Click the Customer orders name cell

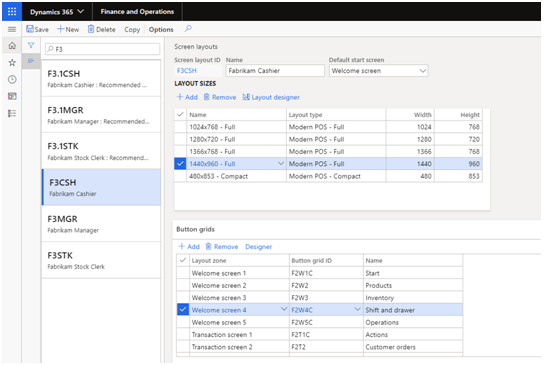coord(413,347)
